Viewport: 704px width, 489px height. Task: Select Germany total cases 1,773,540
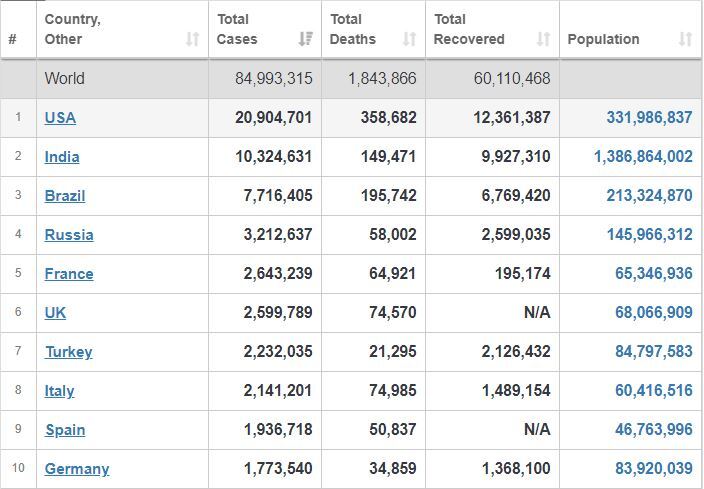(278, 469)
